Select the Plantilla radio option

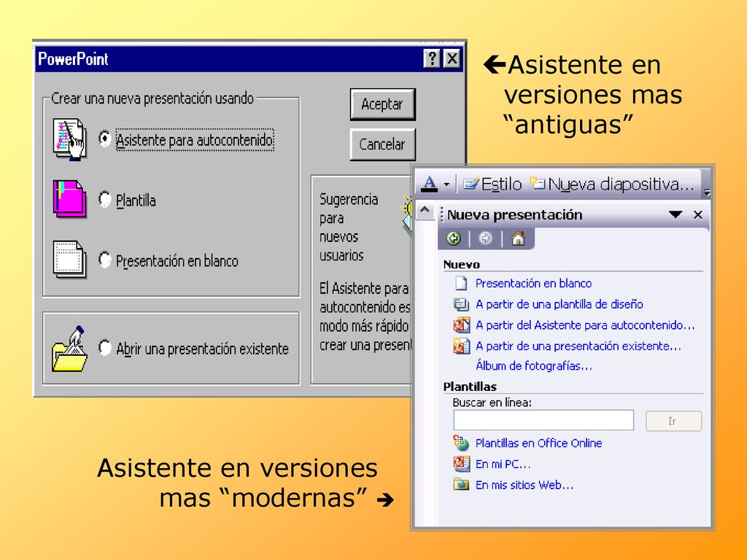point(105,199)
